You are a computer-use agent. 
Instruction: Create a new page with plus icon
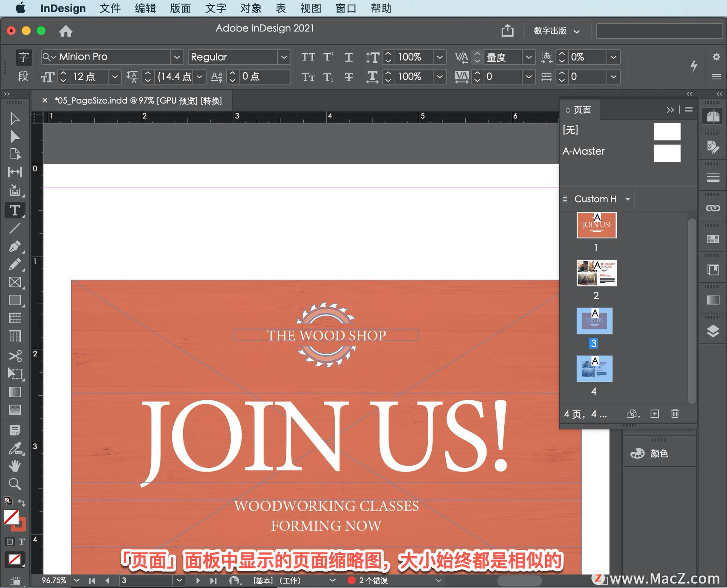click(655, 414)
